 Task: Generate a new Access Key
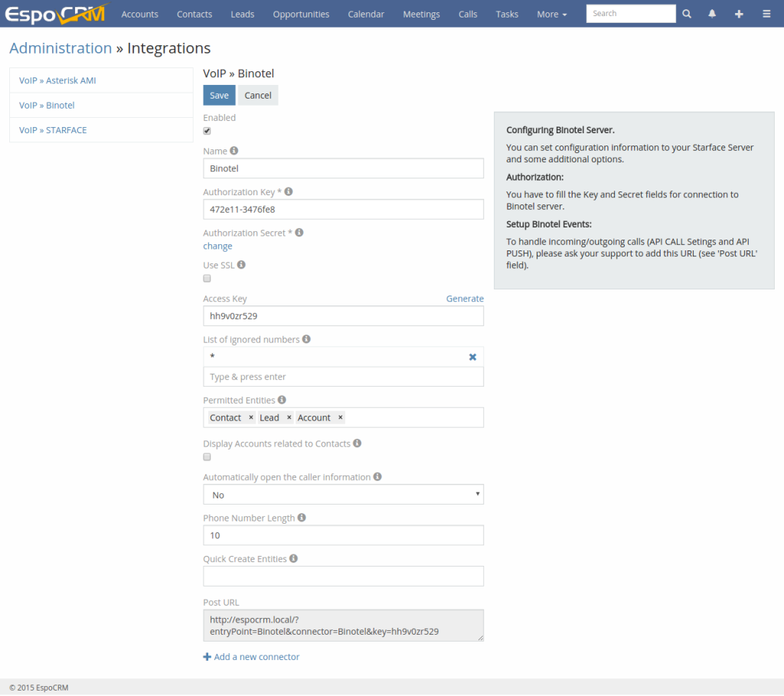tap(465, 299)
